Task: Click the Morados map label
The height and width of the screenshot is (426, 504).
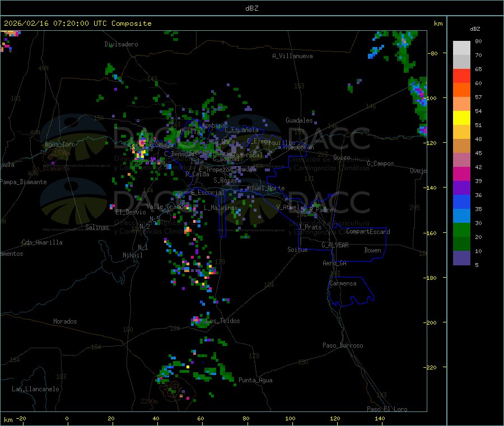Action: 65,321
